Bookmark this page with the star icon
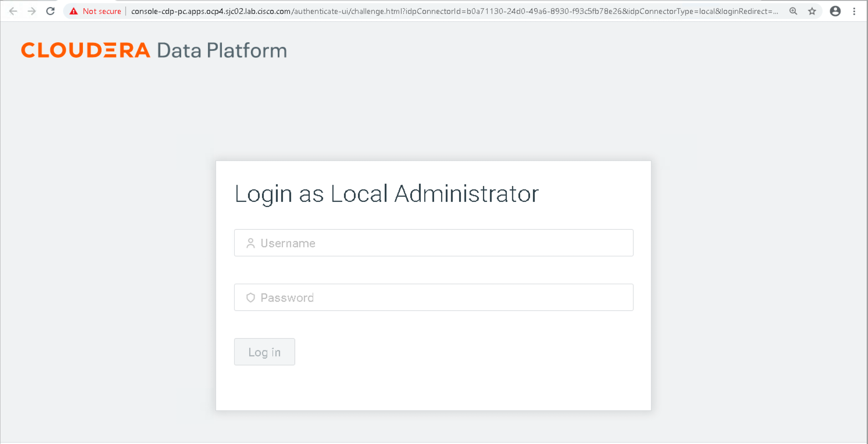The width and height of the screenshot is (868, 444). click(812, 11)
